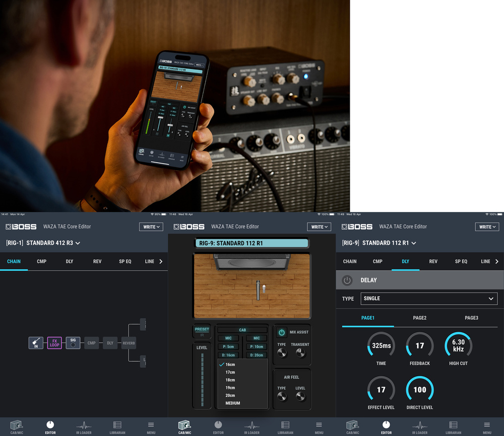Image resolution: width=504 pixels, height=436 pixels.
Task: Select DLY tab in right panel
Action: pyautogui.click(x=405, y=261)
